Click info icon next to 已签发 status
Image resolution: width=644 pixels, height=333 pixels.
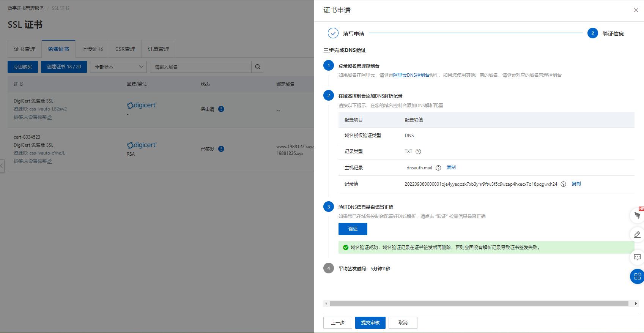pos(221,149)
